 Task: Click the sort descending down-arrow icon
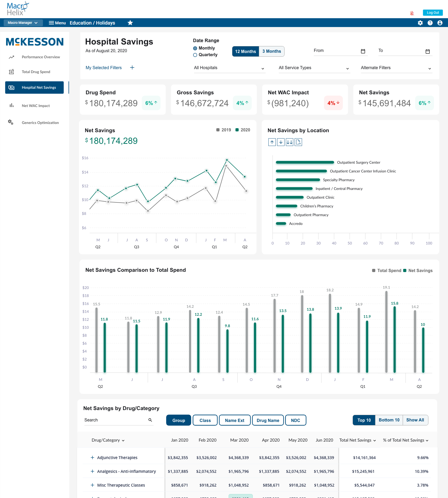[281, 142]
